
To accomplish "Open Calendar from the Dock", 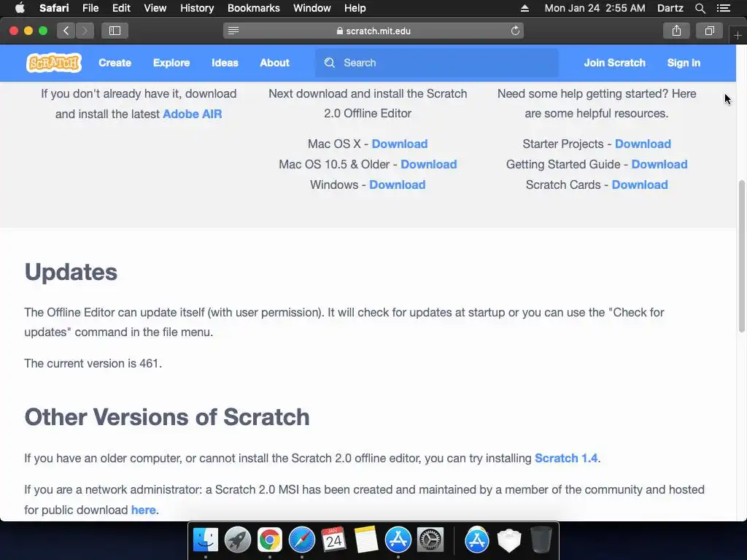I will [333, 540].
